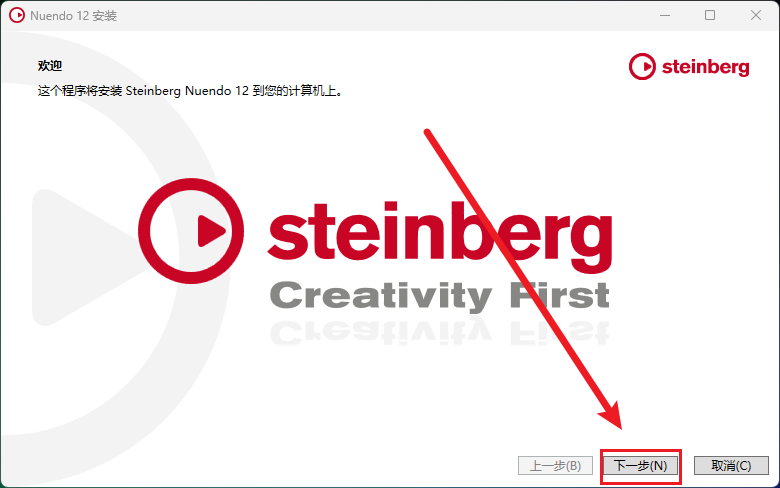
Task: Click the red arrow's pointed head
Action: click(611, 415)
